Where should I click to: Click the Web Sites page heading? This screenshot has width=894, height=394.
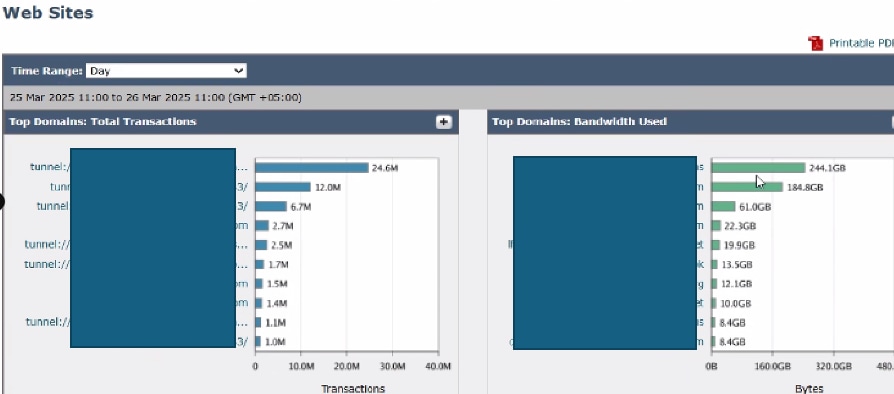click(x=47, y=13)
